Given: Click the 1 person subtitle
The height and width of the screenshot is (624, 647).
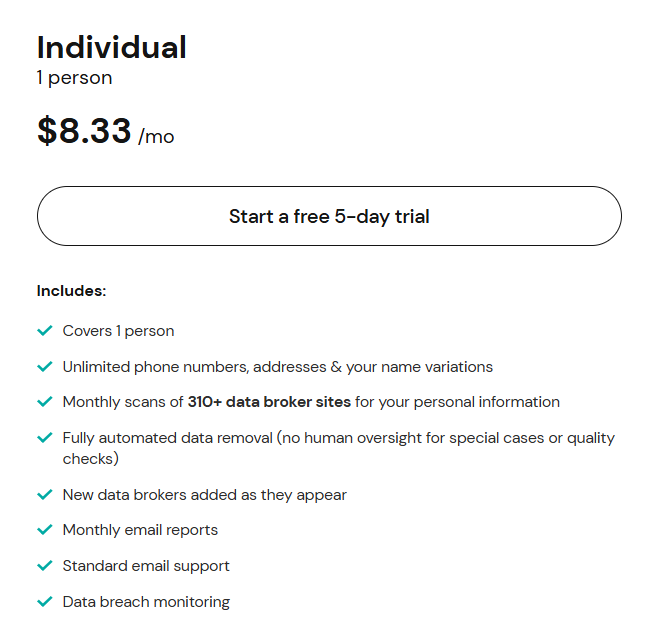Looking at the screenshot, I should (74, 78).
